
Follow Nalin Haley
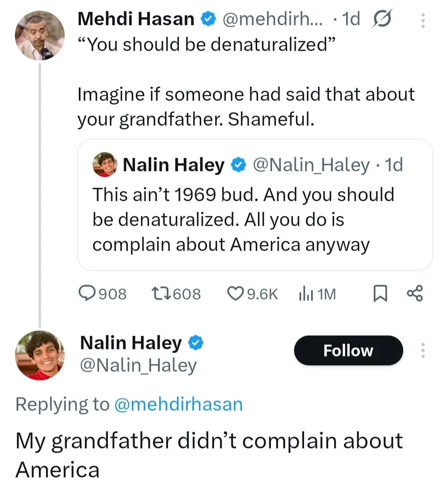pos(348,351)
